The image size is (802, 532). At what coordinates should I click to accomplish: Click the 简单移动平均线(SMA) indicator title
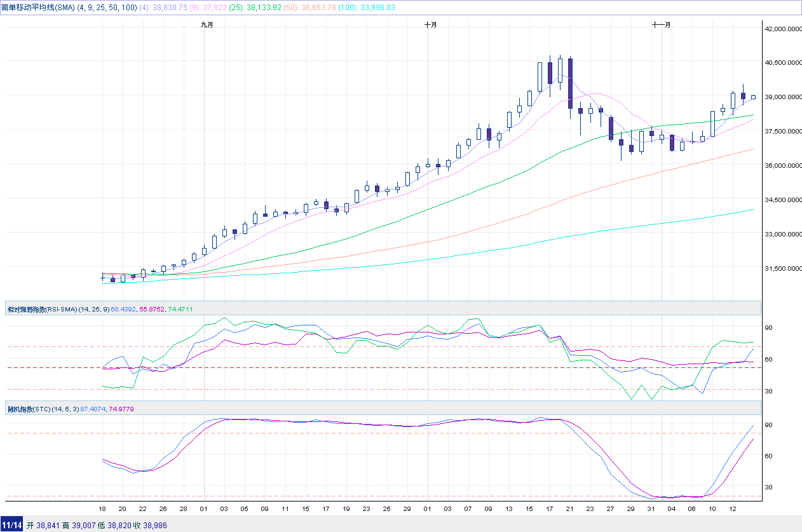(38, 7)
